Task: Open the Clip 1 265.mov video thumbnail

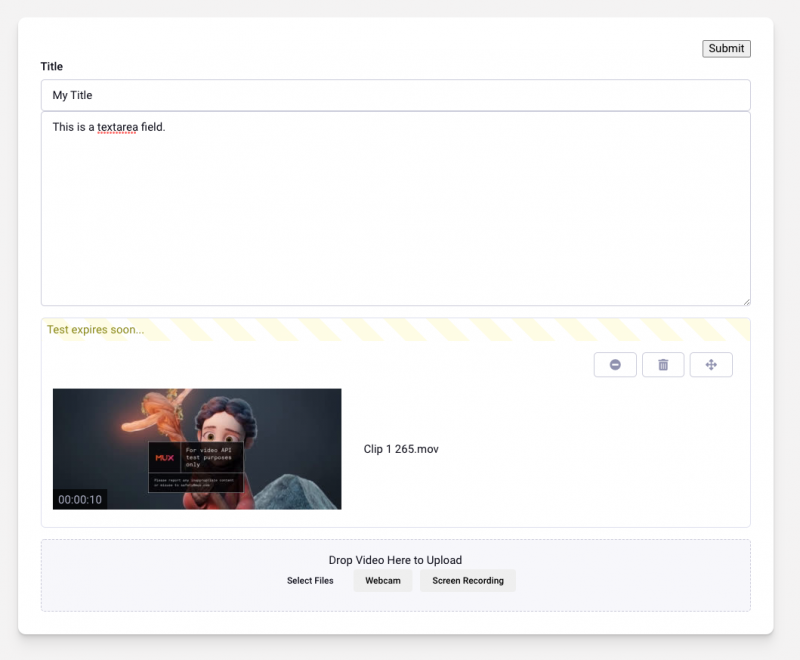Action: 197,449
